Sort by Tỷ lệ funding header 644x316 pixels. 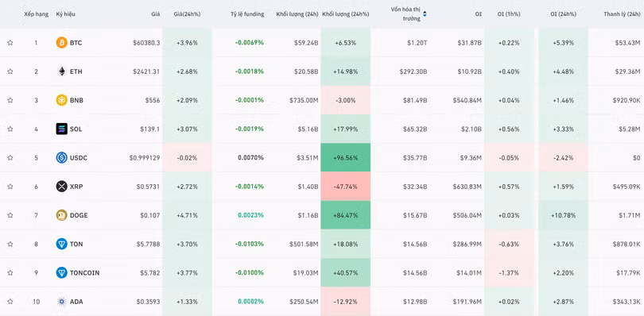[247, 14]
